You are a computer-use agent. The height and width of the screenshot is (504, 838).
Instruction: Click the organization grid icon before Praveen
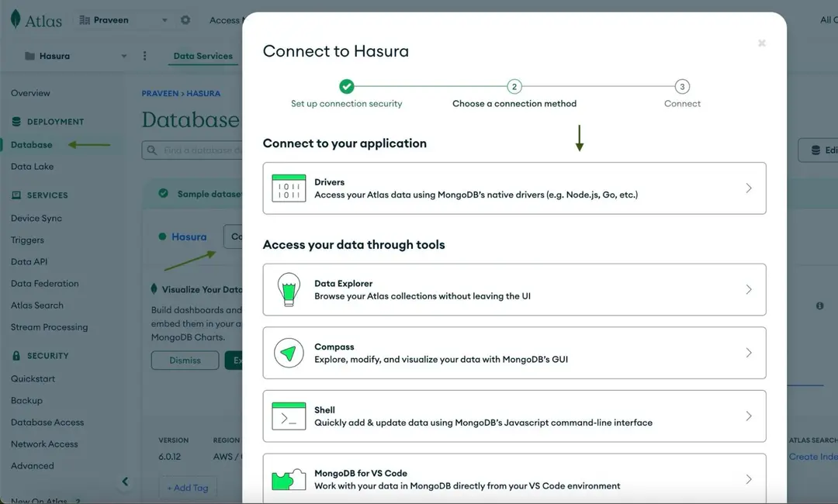[x=82, y=19]
